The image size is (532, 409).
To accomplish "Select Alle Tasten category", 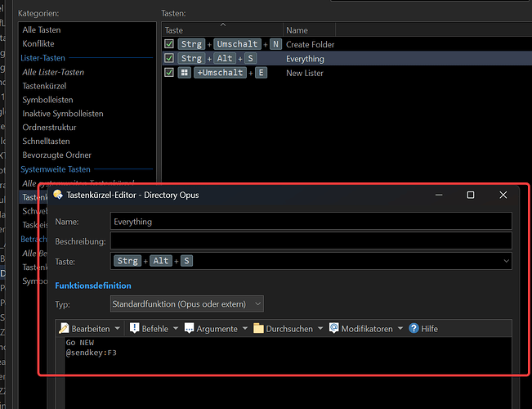I will click(x=42, y=30).
